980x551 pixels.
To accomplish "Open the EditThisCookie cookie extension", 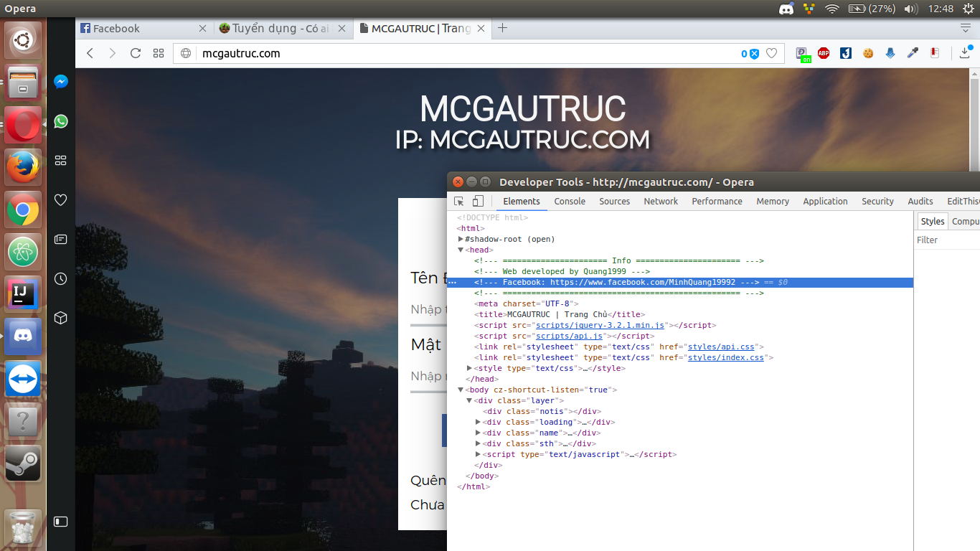I will click(x=868, y=53).
